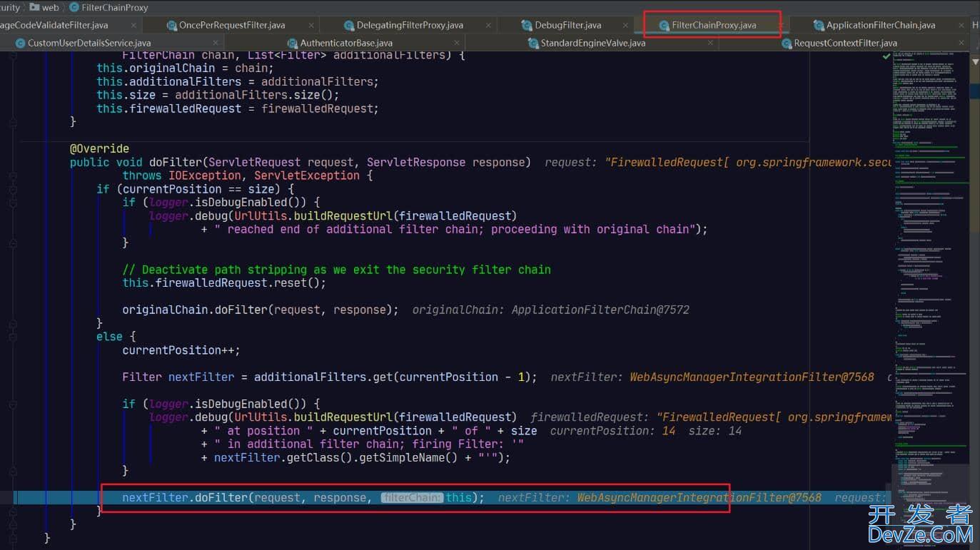Image resolution: width=980 pixels, height=550 pixels.
Task: Click 'this.additionalFilters = additionalFilters;' line
Action: tap(238, 81)
